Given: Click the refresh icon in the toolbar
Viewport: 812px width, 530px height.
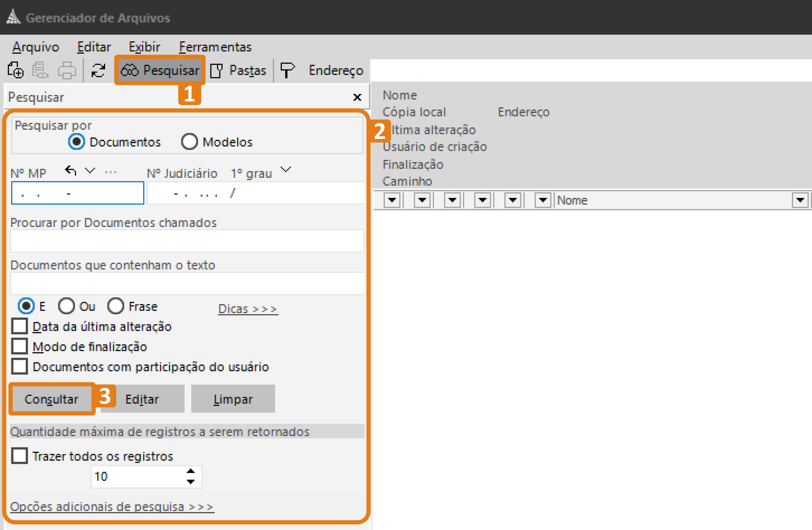Looking at the screenshot, I should pos(98,70).
